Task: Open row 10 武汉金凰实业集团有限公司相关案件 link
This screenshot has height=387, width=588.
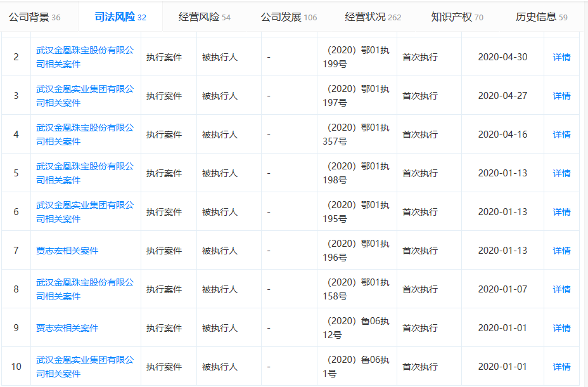Action: (x=85, y=366)
